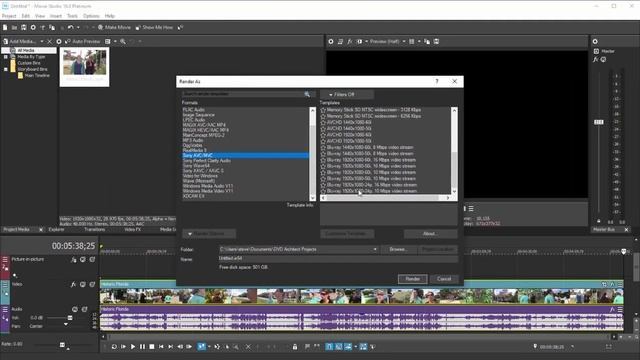
Task: Click the Render As help question mark
Action: [437, 82]
